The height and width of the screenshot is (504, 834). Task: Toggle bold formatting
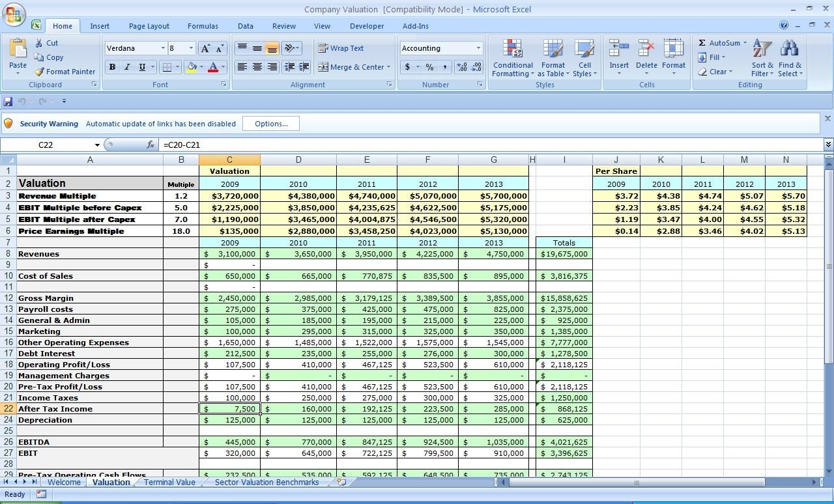pyautogui.click(x=111, y=67)
